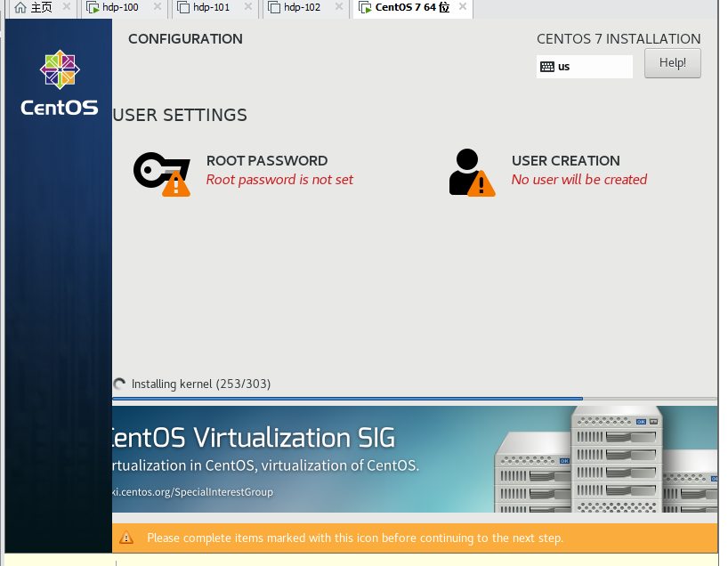
Task: Close the hdp-101 tab
Action: tap(248, 6)
